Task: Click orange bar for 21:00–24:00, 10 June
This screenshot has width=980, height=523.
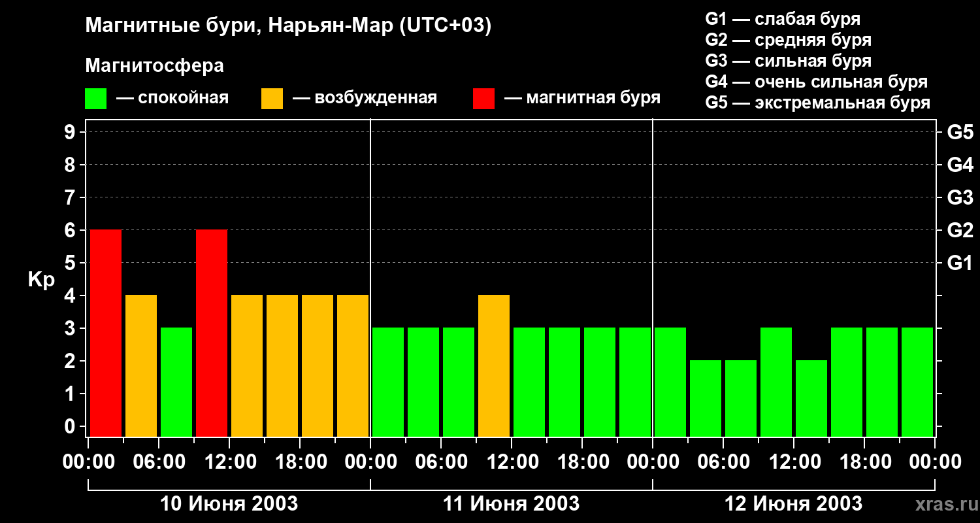Action: 353,365
